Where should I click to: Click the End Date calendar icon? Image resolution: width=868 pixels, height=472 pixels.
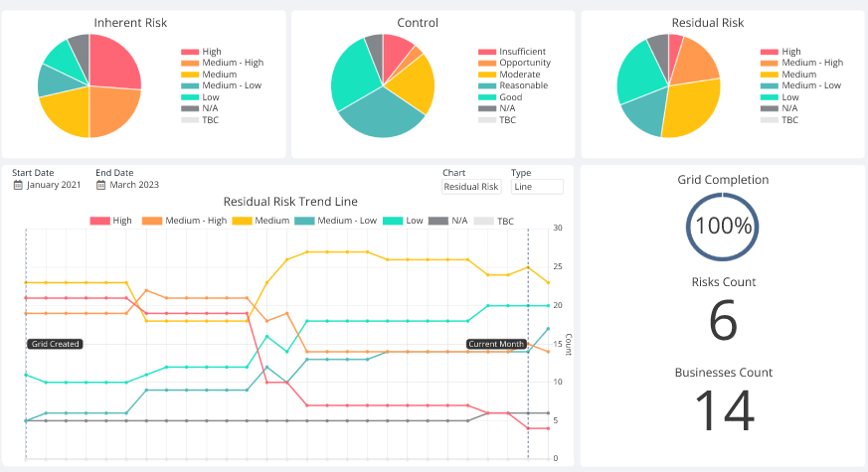[100, 185]
